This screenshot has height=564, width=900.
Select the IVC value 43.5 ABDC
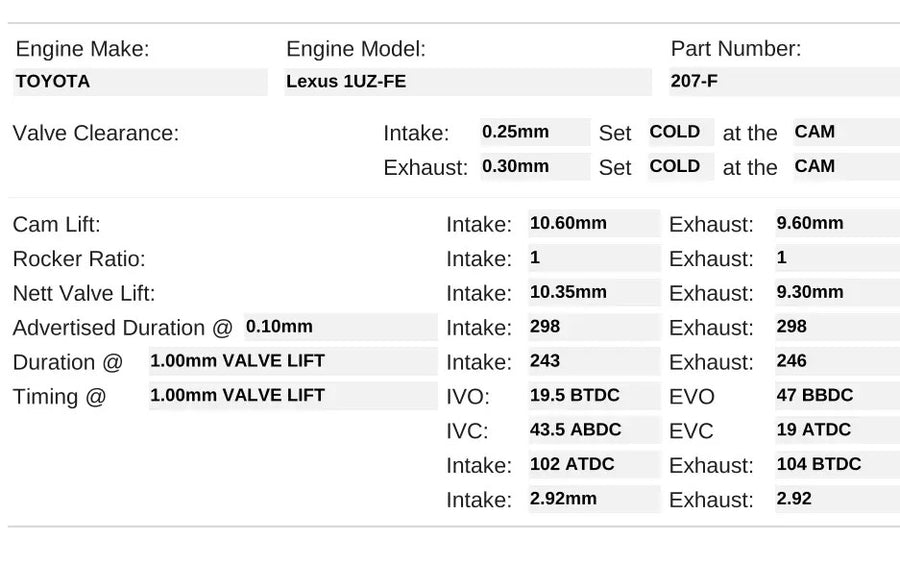[594, 430]
